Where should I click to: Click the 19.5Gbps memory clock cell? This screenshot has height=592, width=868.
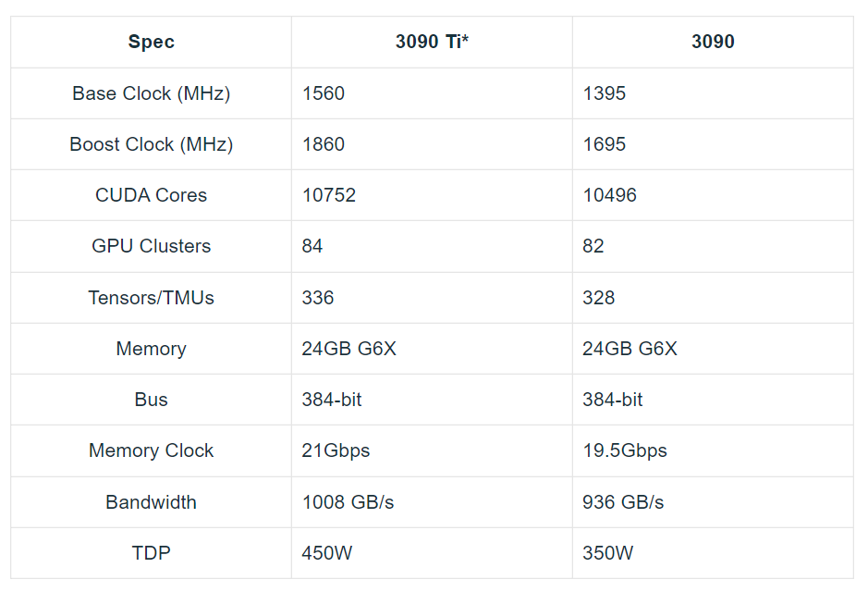pyautogui.click(x=625, y=450)
